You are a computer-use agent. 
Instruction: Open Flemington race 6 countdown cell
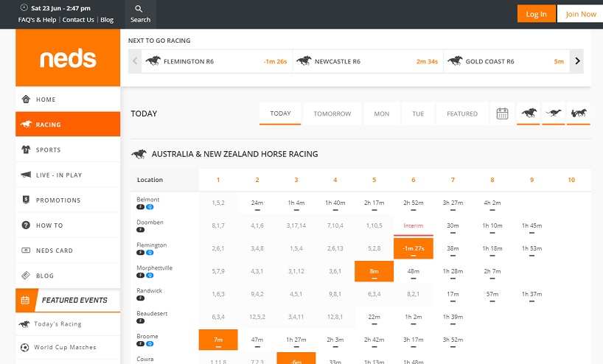(x=414, y=248)
